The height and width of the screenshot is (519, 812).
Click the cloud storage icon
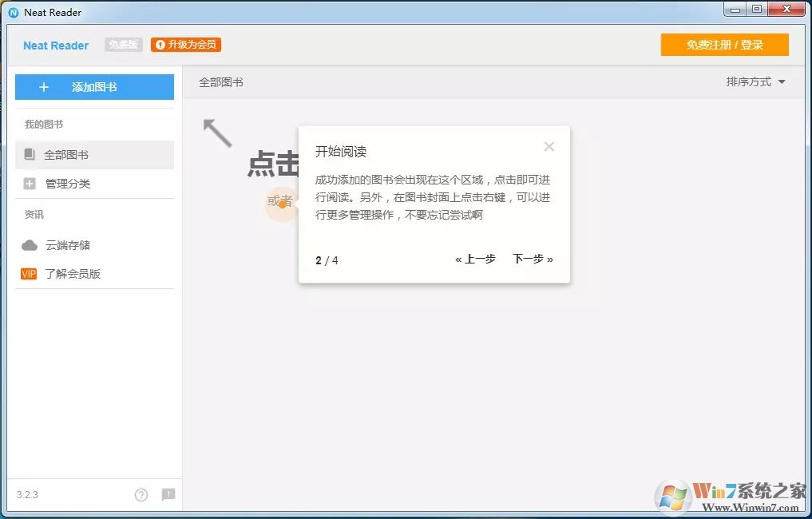(30, 245)
